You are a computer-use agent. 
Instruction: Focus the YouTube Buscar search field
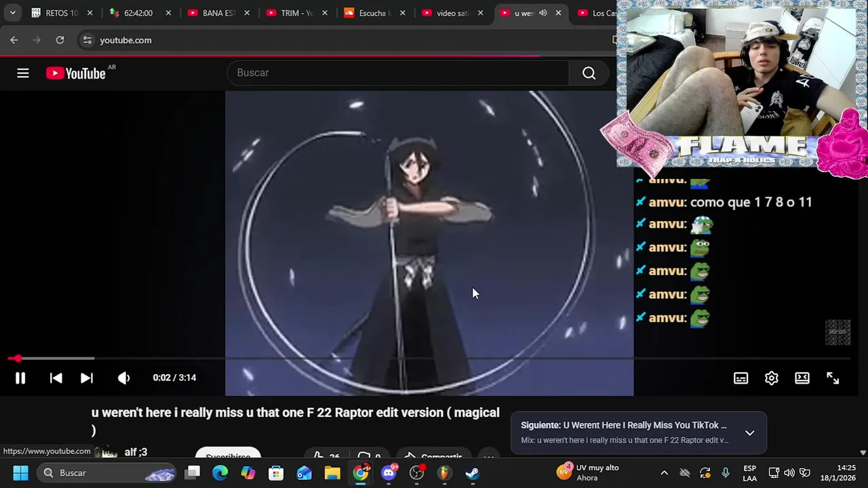tap(399, 73)
